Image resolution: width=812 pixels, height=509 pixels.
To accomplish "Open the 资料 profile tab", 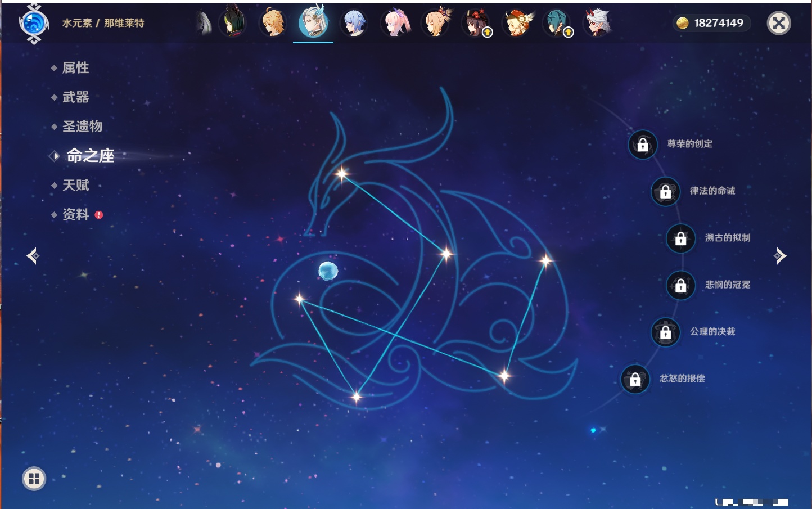I will [75, 214].
